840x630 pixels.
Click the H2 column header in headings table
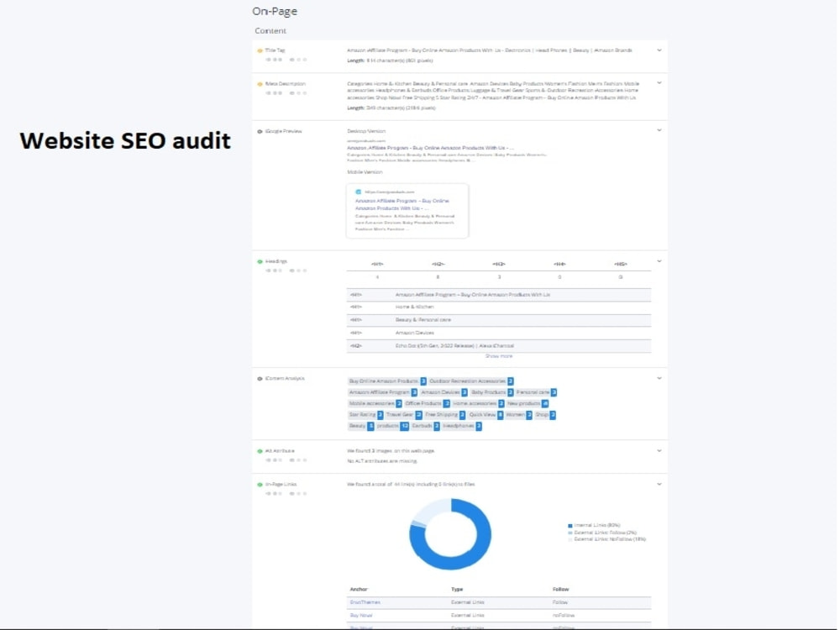(x=440, y=264)
